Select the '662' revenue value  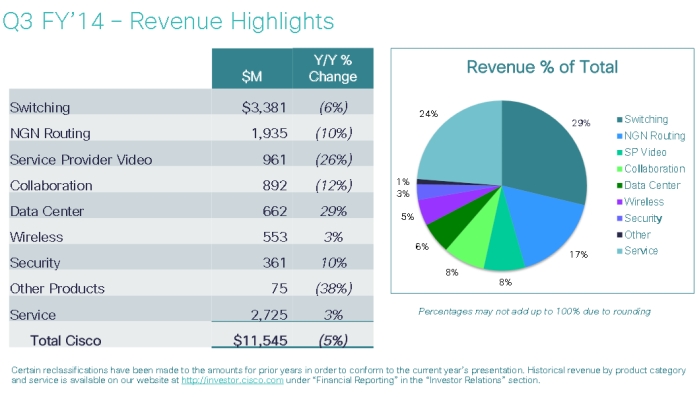click(x=275, y=211)
